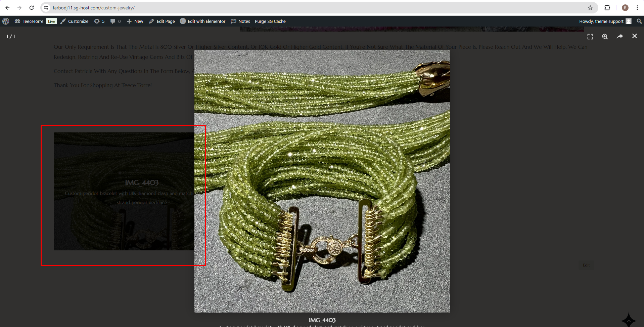The height and width of the screenshot is (327, 644).
Task: Open the browser extensions puzzle icon
Action: click(x=607, y=8)
